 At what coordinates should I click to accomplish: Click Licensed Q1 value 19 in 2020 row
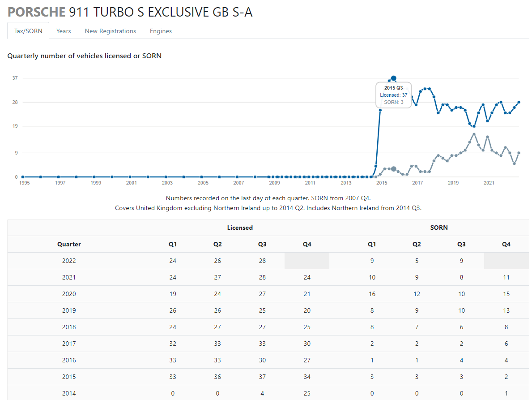[173, 294]
